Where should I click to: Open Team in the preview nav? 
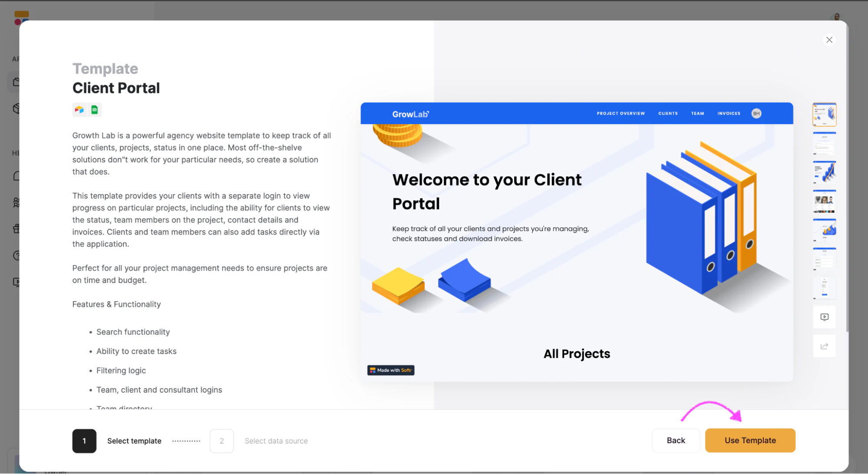697,113
